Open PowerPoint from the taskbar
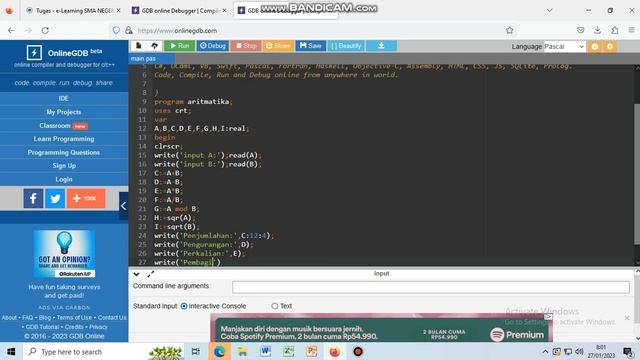The height and width of the screenshot is (360, 640). tap(312, 351)
